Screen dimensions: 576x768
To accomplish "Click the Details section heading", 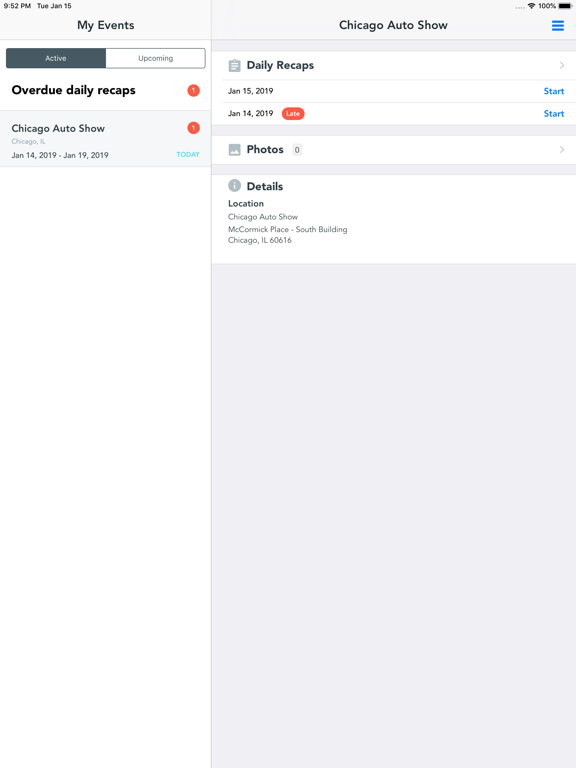I will (x=265, y=186).
